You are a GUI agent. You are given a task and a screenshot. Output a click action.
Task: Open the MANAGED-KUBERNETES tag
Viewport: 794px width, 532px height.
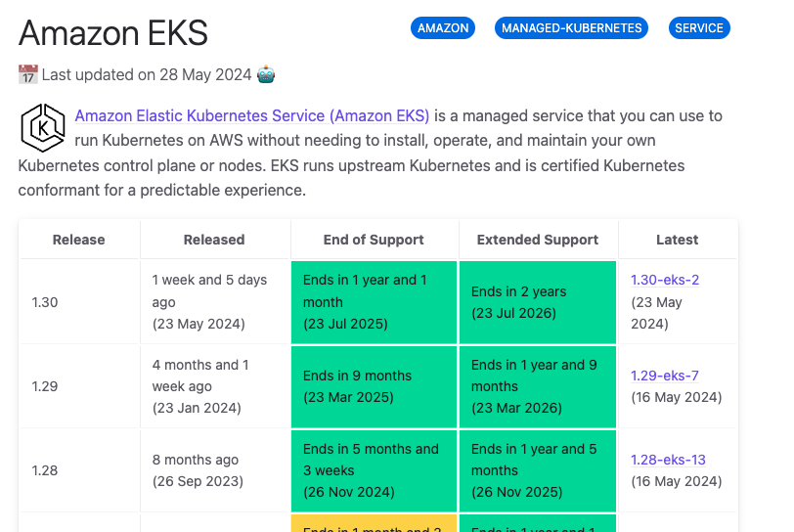(571, 27)
